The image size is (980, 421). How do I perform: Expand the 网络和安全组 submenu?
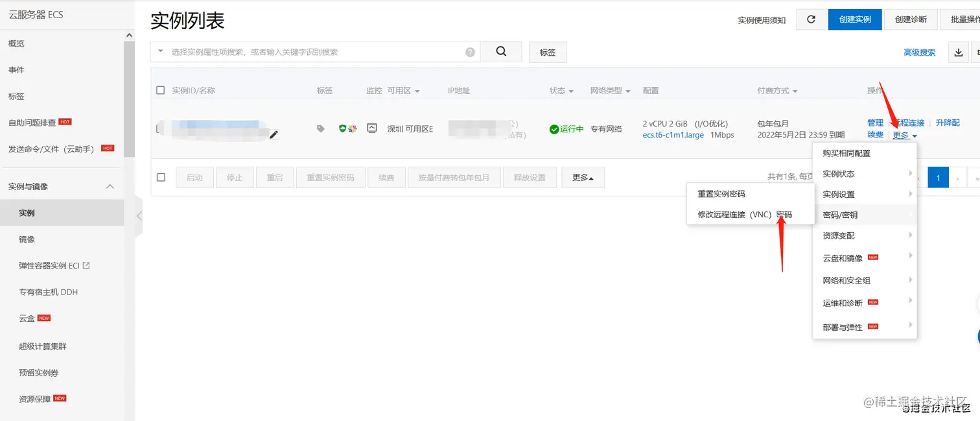(865, 280)
